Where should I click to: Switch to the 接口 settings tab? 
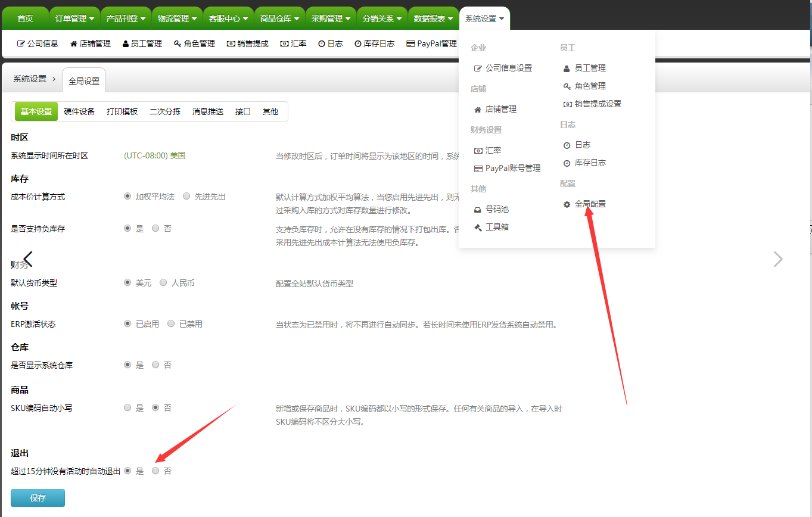[x=243, y=111]
